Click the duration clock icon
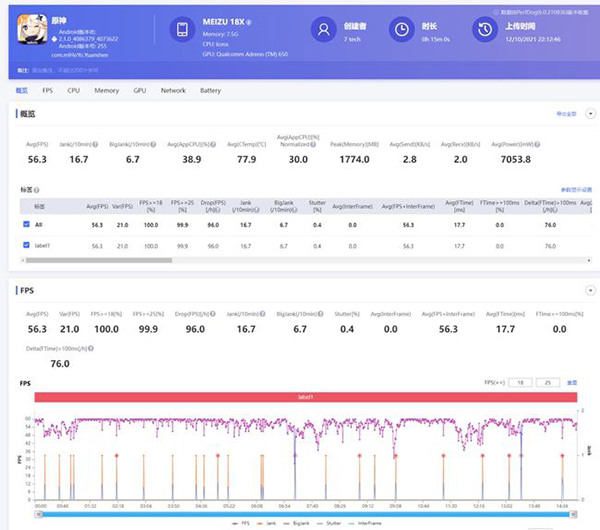The height and width of the screenshot is (530, 600). coord(401,31)
